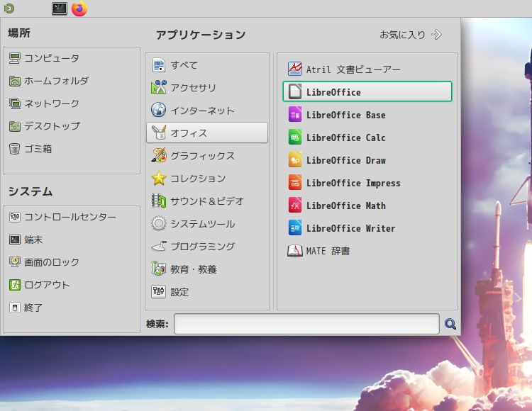Select the アクセサリ category

207,87
